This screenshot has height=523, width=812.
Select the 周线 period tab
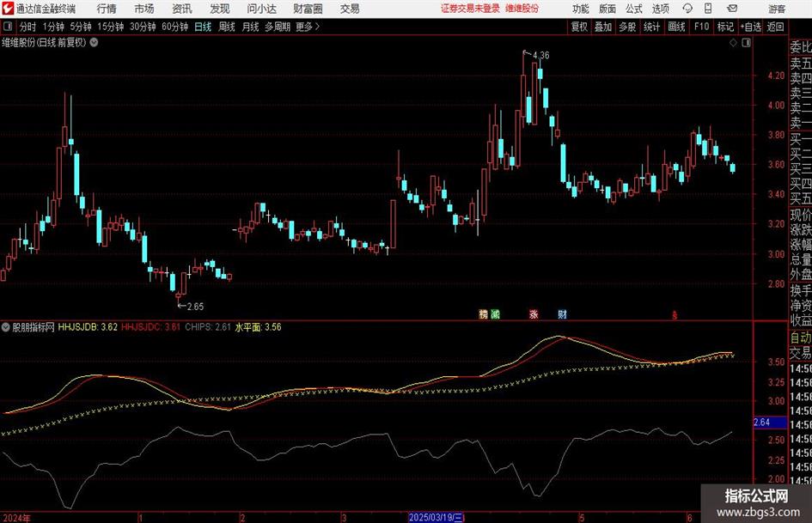[x=226, y=27]
